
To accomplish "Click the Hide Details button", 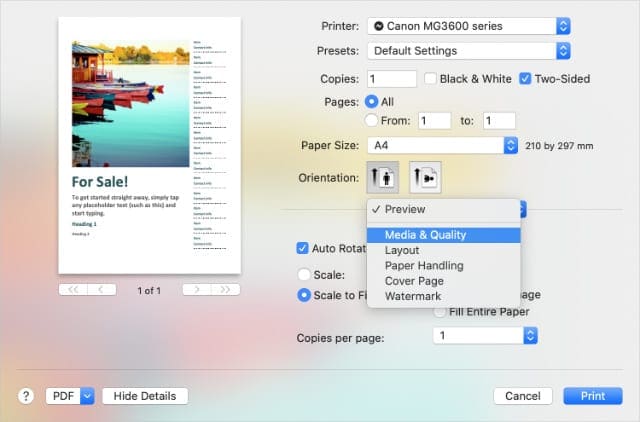I will click(145, 396).
